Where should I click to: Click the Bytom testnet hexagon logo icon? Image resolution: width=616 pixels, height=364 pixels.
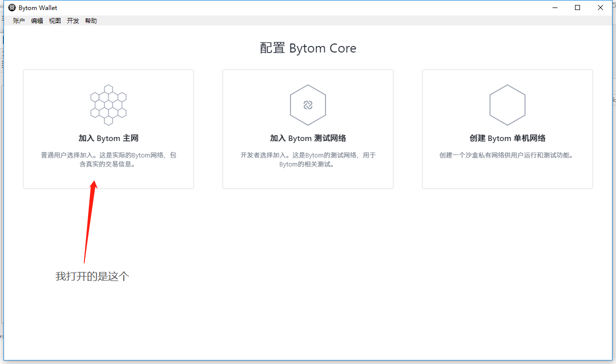point(308,105)
